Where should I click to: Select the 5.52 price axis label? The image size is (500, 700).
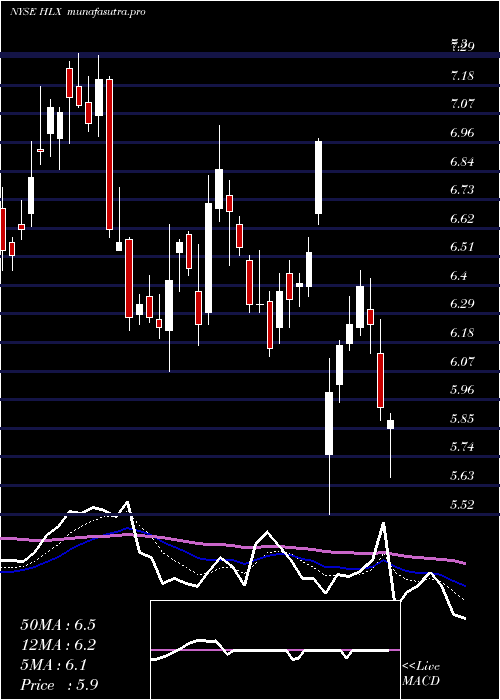coord(462,504)
